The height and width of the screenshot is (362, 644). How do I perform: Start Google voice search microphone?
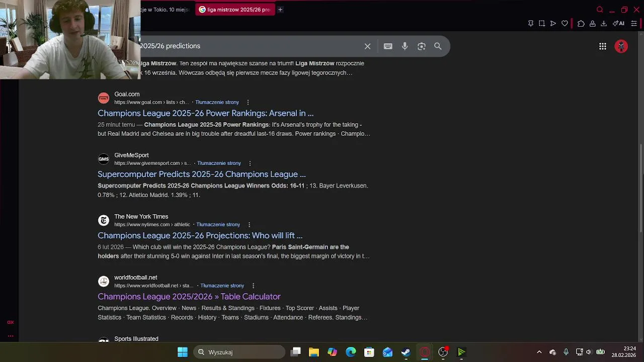405,46
